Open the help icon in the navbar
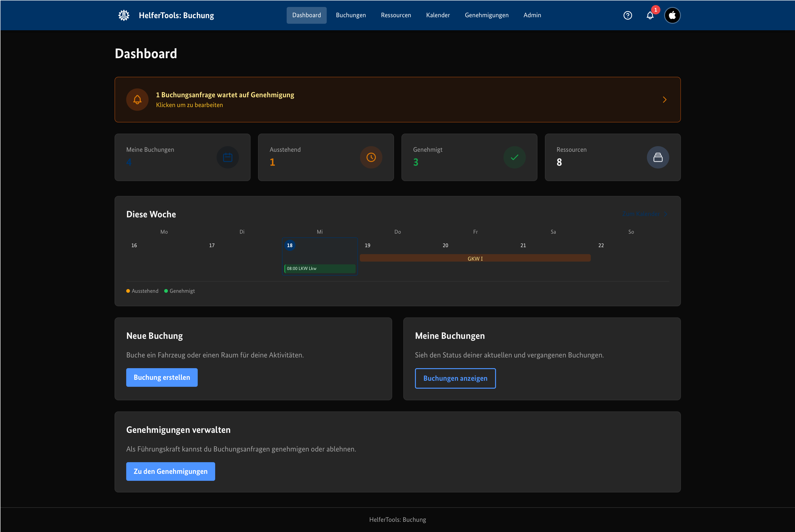The image size is (795, 532). [x=628, y=15]
